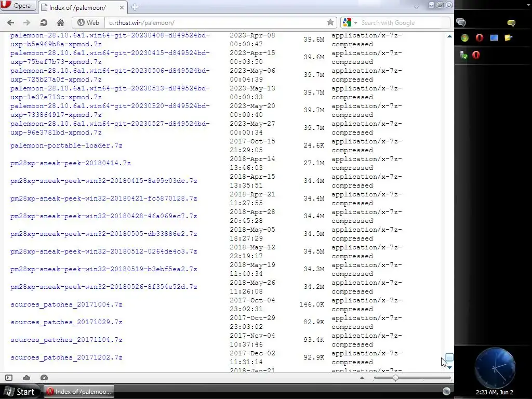Click the '93.4K' size cell
This screenshot has height=399, width=532.
pos(314,340)
